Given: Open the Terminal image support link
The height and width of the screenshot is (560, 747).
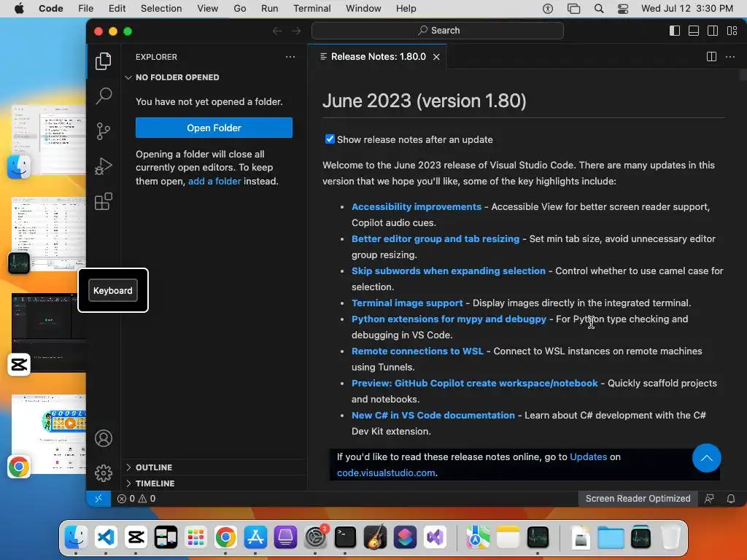Looking at the screenshot, I should click(407, 303).
